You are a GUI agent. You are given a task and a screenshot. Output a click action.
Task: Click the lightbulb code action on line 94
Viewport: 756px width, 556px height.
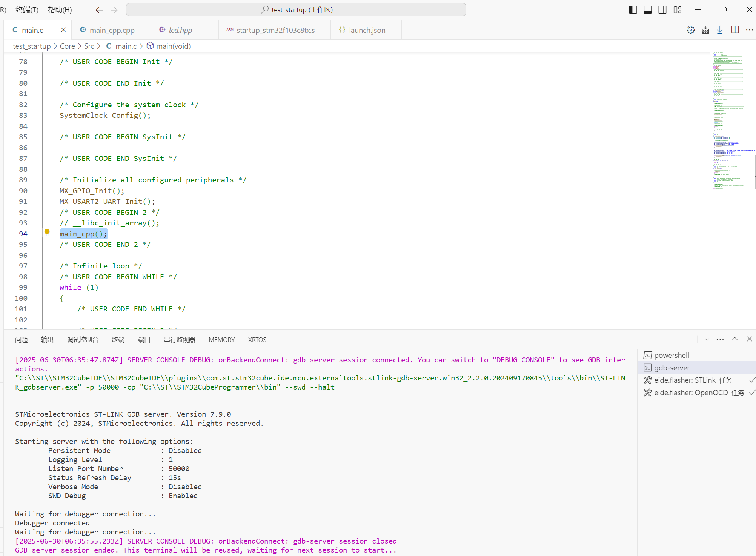point(47,233)
